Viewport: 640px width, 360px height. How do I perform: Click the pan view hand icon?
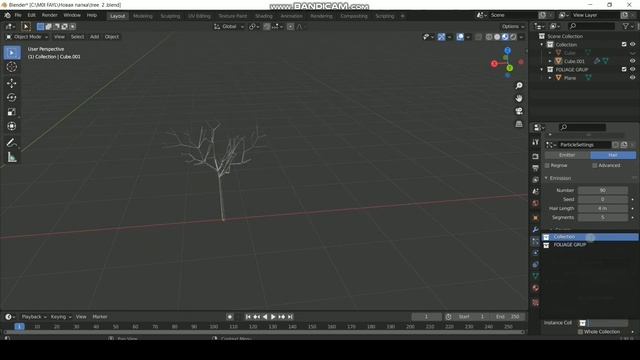click(519, 98)
